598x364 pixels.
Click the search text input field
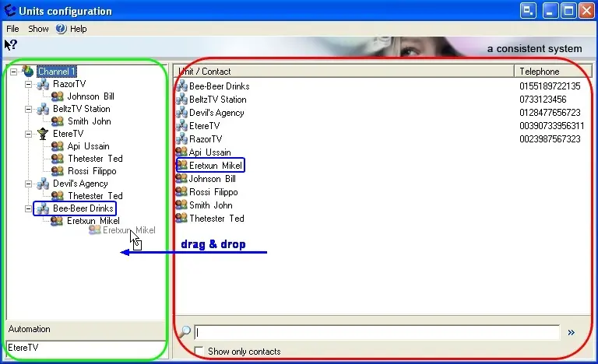point(376,332)
